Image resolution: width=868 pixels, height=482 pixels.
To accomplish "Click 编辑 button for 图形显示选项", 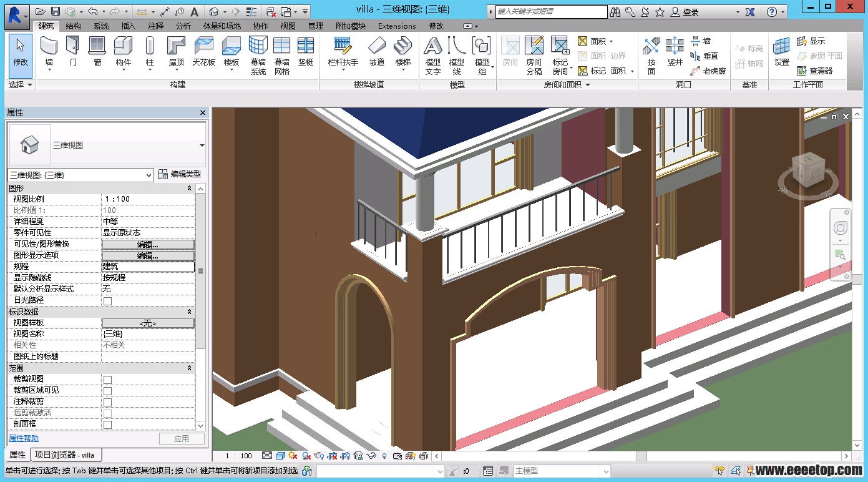I will (x=148, y=255).
